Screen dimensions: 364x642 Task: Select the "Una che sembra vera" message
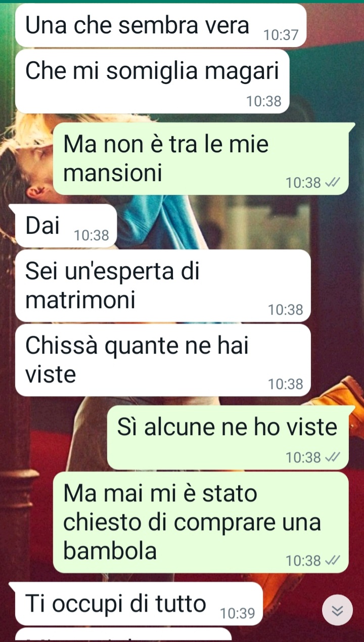tap(161, 25)
